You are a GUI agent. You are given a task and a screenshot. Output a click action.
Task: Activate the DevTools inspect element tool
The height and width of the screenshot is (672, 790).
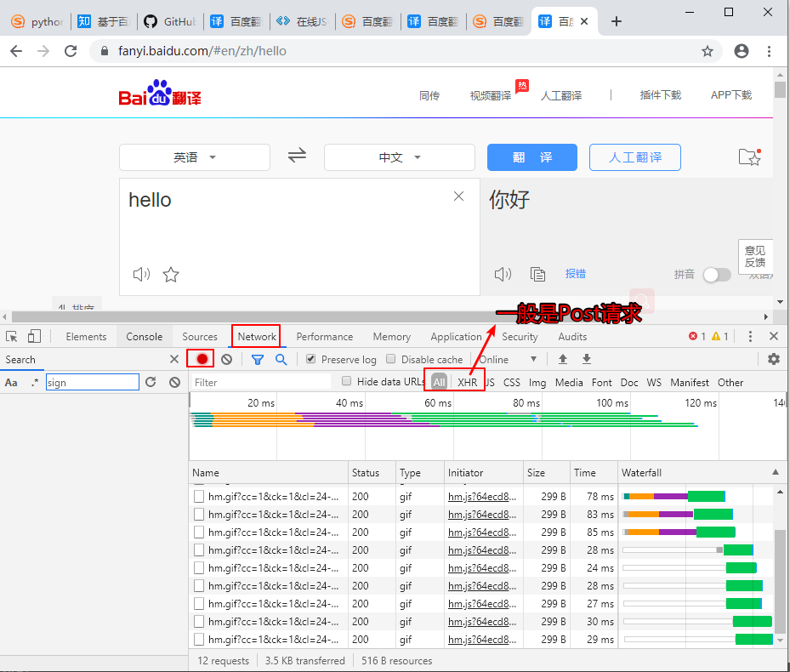tap(12, 336)
